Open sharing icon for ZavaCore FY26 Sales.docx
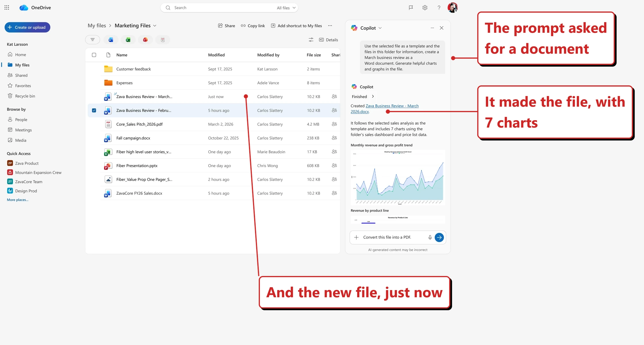The width and height of the screenshot is (644, 345). point(334,193)
